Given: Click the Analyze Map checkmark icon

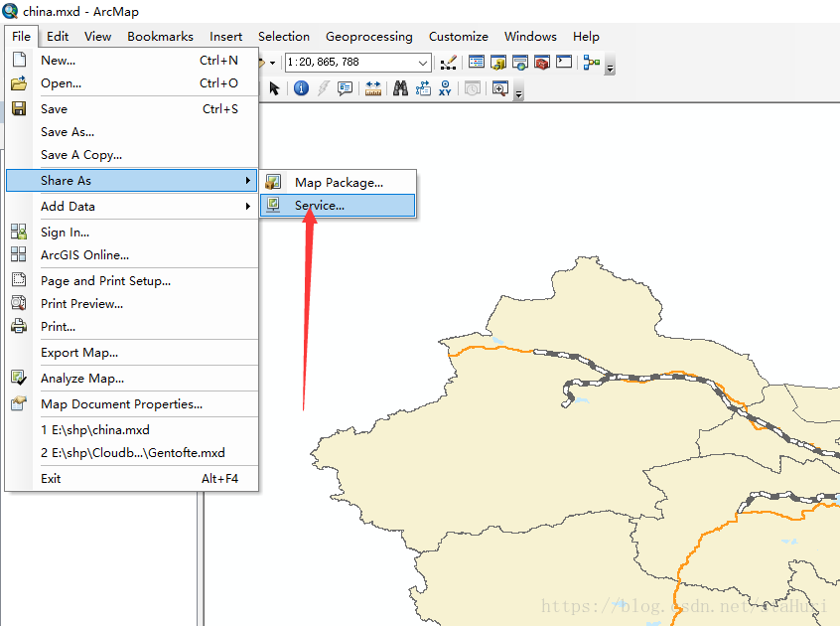Looking at the screenshot, I should [19, 378].
